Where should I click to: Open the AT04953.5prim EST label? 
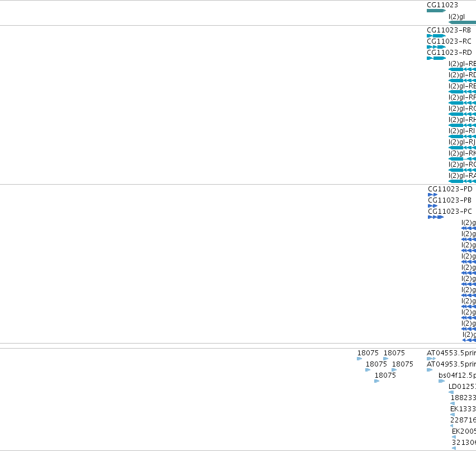(451, 364)
